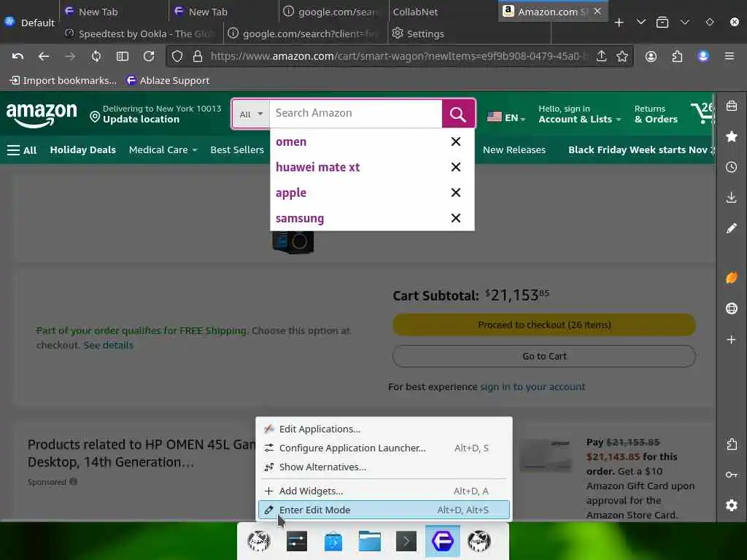Click Proceed to checkout button
The height and width of the screenshot is (560, 747).
(544, 324)
